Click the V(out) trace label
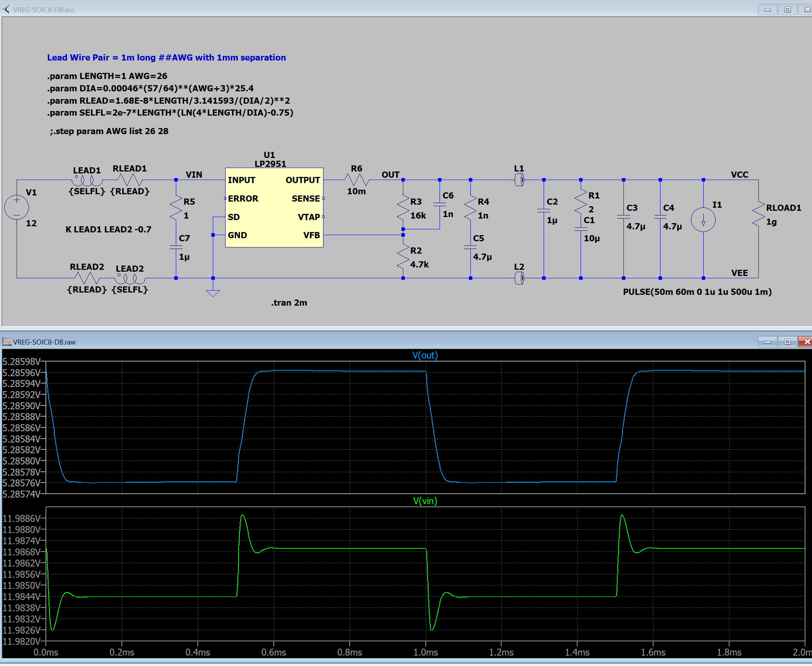 tap(425, 355)
